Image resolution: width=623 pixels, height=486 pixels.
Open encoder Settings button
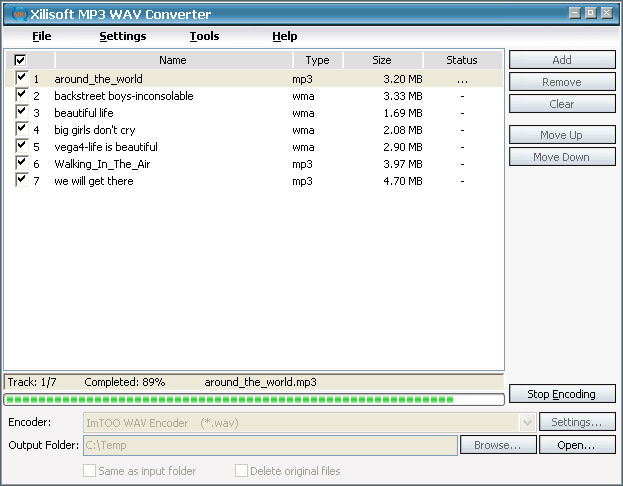point(577,423)
